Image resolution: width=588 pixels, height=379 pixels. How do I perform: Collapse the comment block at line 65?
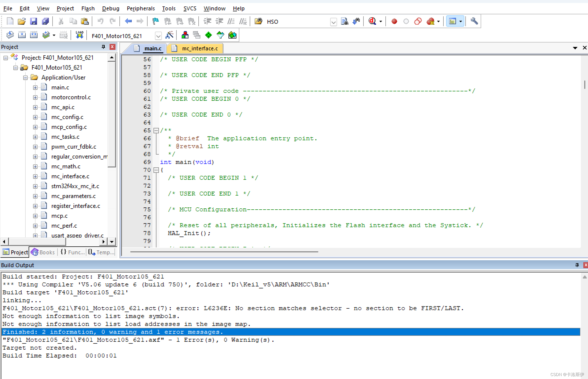coord(156,130)
